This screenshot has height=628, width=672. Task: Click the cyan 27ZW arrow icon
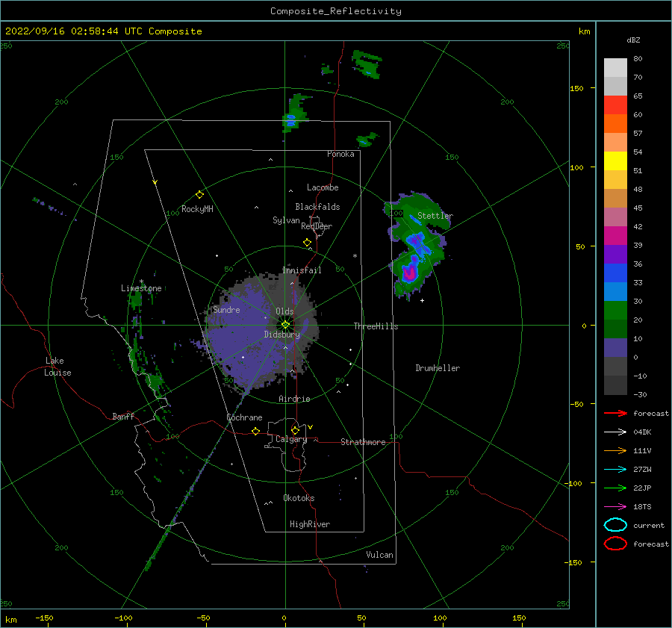point(615,470)
